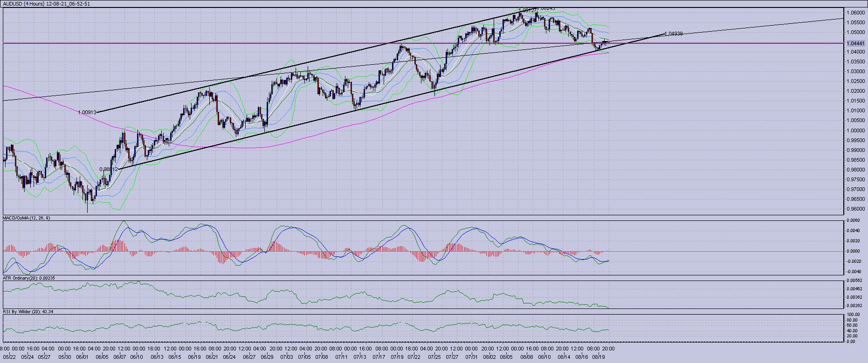Click price axis value 0.97500

856,179
